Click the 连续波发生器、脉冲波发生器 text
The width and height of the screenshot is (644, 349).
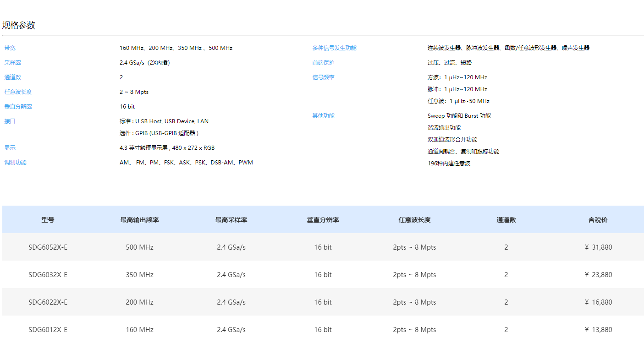pos(508,48)
